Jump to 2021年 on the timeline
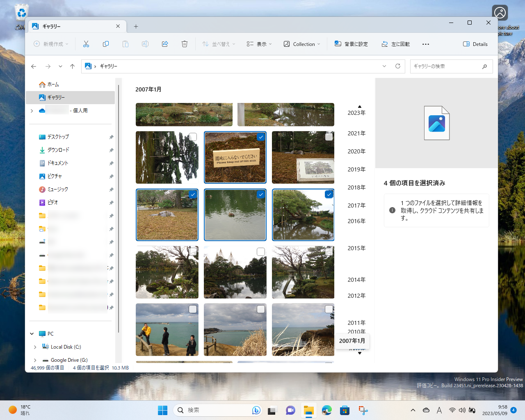525x420 pixels. click(356, 133)
